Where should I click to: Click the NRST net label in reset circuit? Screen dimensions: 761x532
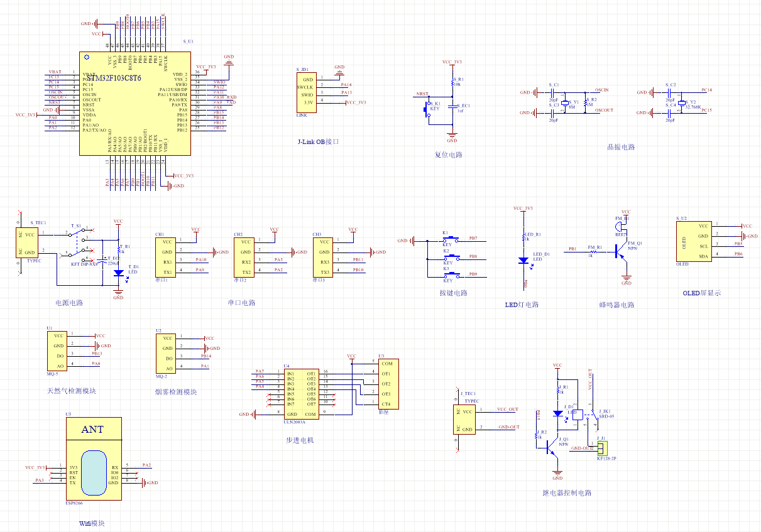coord(422,94)
